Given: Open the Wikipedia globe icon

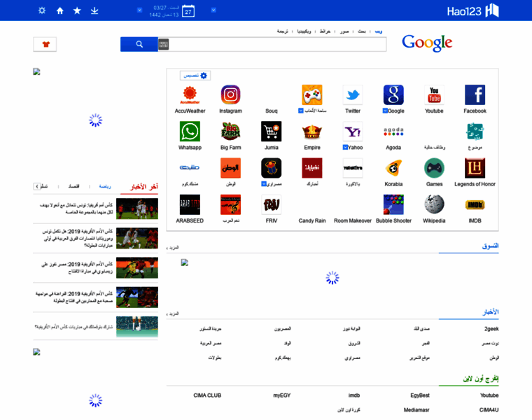Looking at the screenshot, I should (434, 204).
